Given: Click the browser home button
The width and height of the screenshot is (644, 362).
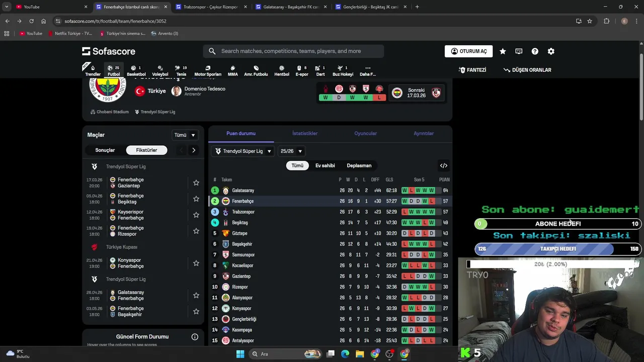Looking at the screenshot, I should pyautogui.click(x=44, y=21).
